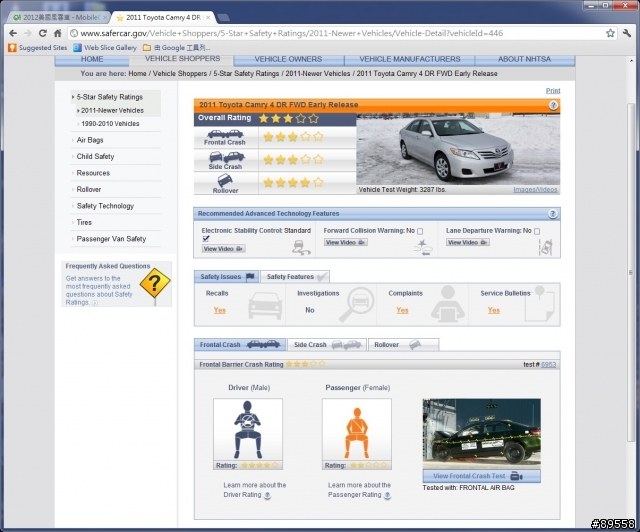Click the Electronic Stability Control skidding car icon
The image size is (640, 532).
(x=301, y=248)
